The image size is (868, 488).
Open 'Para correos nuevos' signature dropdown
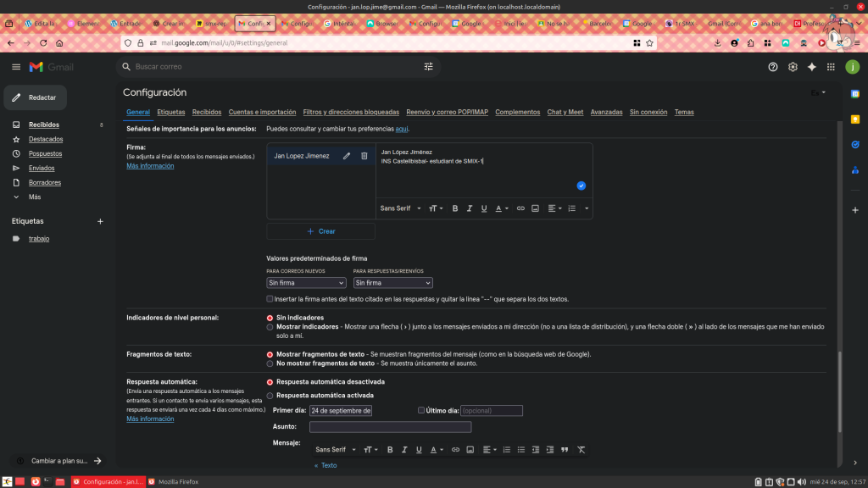306,283
